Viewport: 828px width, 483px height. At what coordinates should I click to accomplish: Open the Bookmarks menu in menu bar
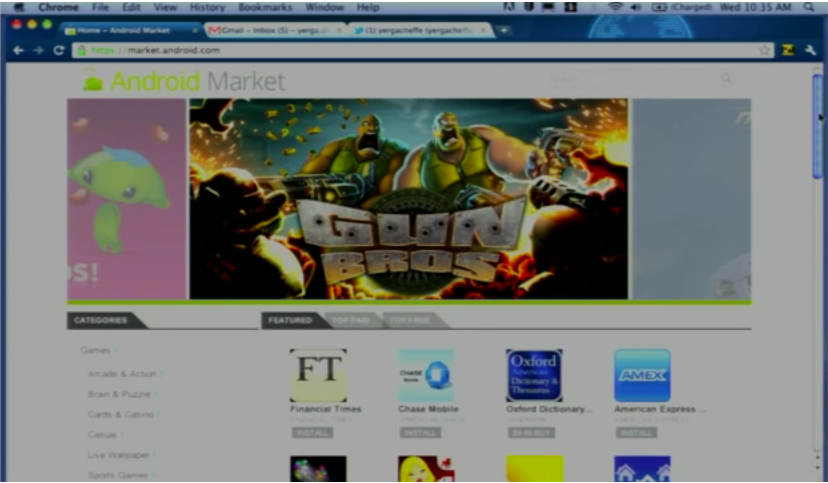tap(265, 7)
